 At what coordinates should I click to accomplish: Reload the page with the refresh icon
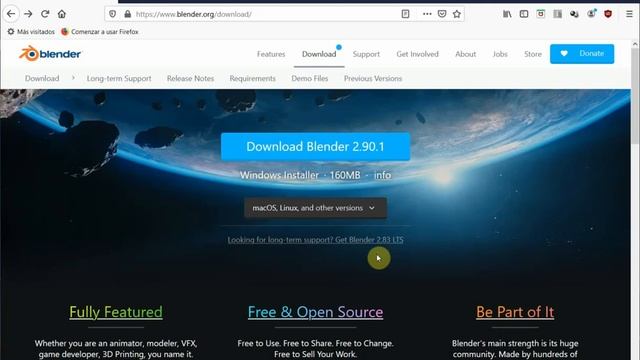point(45,14)
